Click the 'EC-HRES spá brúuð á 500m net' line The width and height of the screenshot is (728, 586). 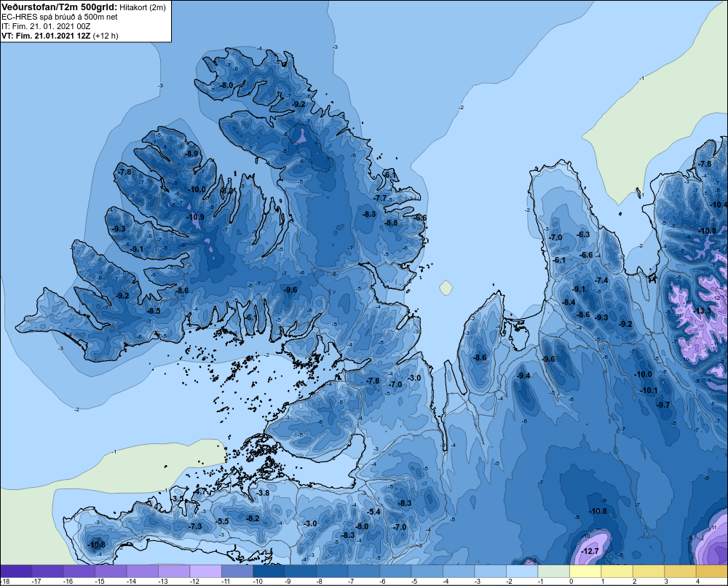pos(60,17)
